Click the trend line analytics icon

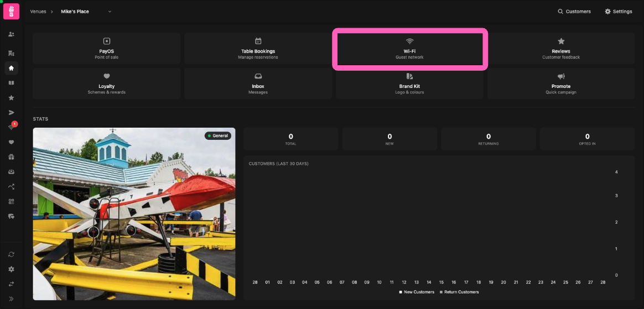coord(11,187)
